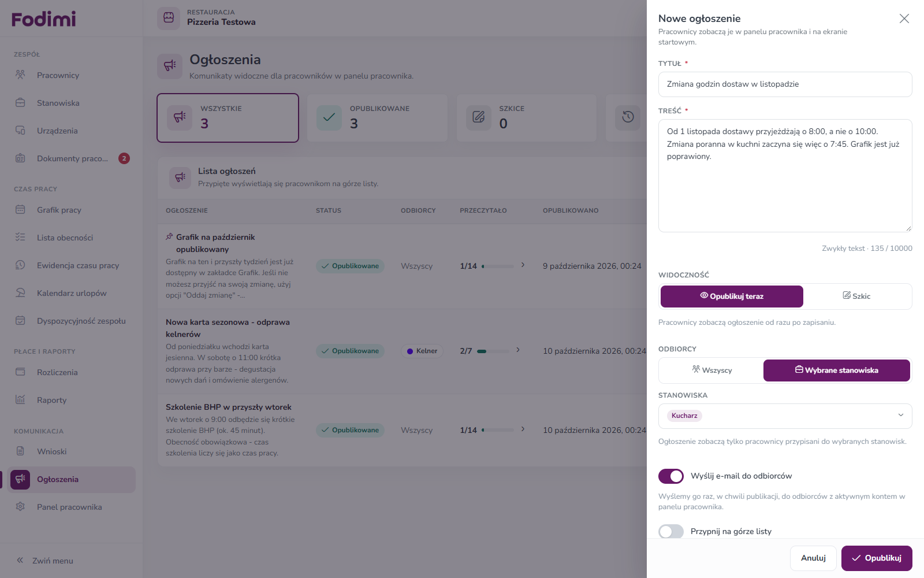
Task: Expand read details for 2/7 Kelner row
Action: click(518, 350)
